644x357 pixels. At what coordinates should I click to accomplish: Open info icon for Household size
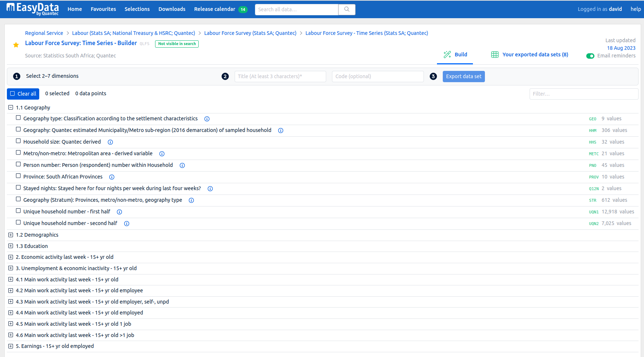click(x=110, y=142)
